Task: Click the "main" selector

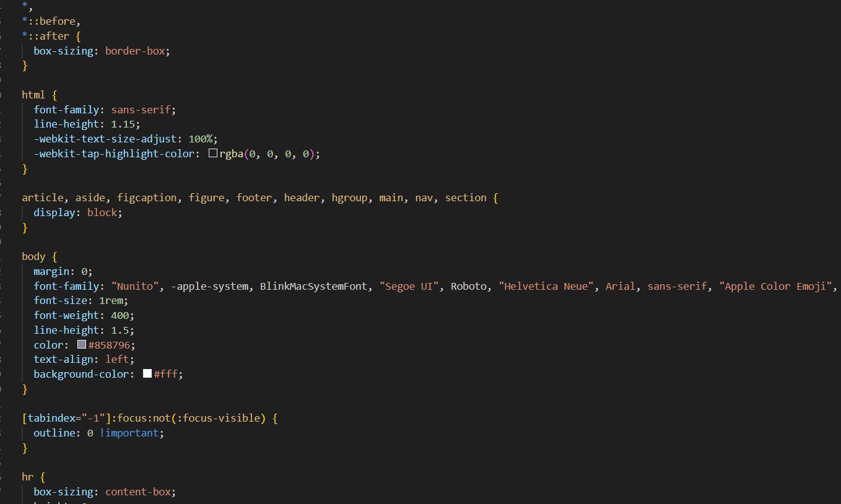Action: click(x=391, y=198)
